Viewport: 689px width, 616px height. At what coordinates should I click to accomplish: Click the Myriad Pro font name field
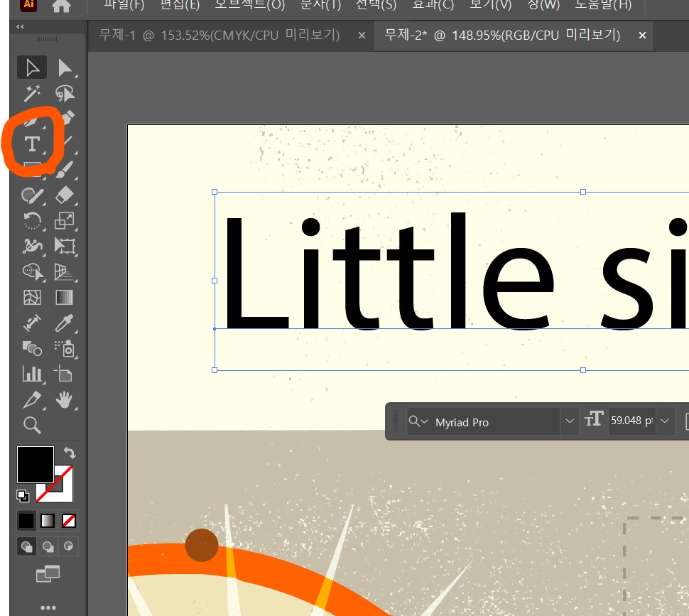(x=484, y=422)
